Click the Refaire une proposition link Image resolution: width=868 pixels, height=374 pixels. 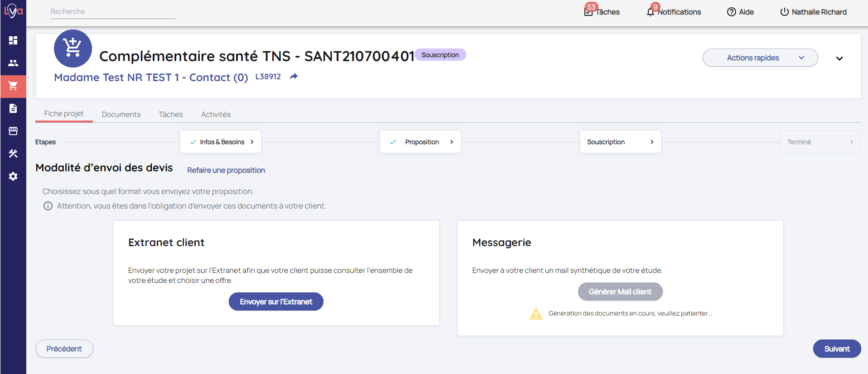(226, 170)
